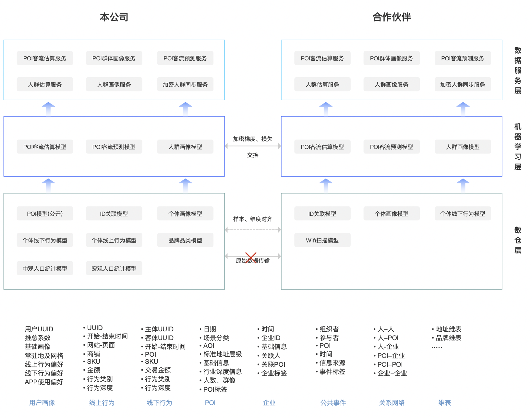Image resolution: width=532 pixels, height=418 pixels.
Task: Click the 交易金额 bullet item
Action: click(x=156, y=370)
